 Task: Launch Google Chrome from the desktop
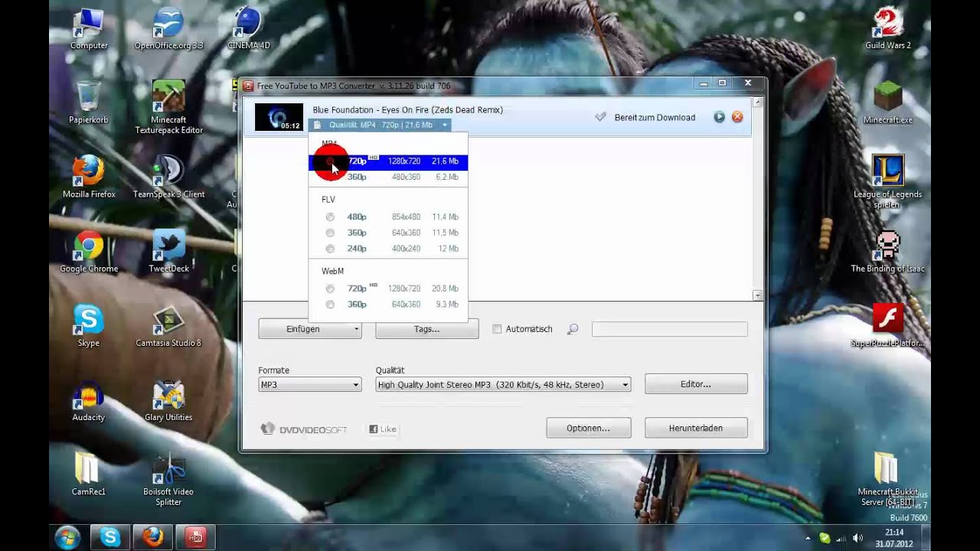tap(89, 252)
